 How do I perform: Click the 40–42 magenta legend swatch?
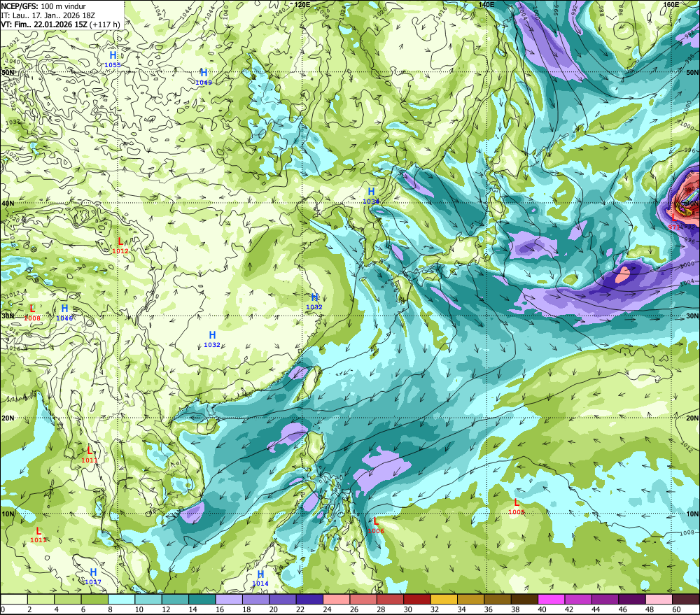tap(552, 599)
